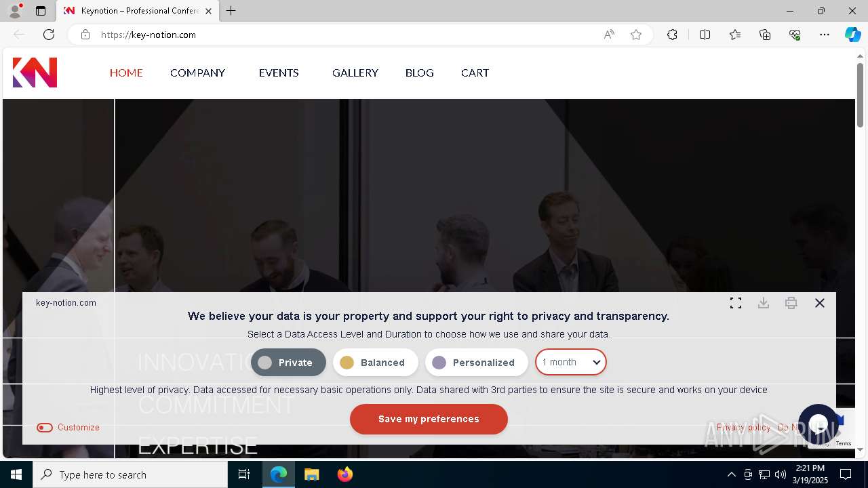Open the Copilot sidebar

pyautogui.click(x=852, y=35)
